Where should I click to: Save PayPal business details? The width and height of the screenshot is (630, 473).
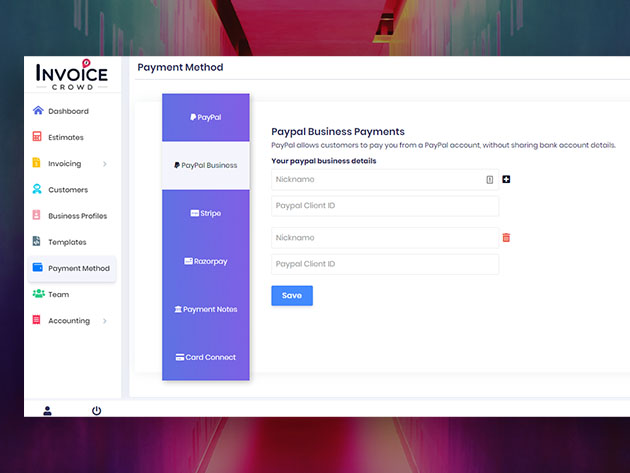pyautogui.click(x=292, y=296)
